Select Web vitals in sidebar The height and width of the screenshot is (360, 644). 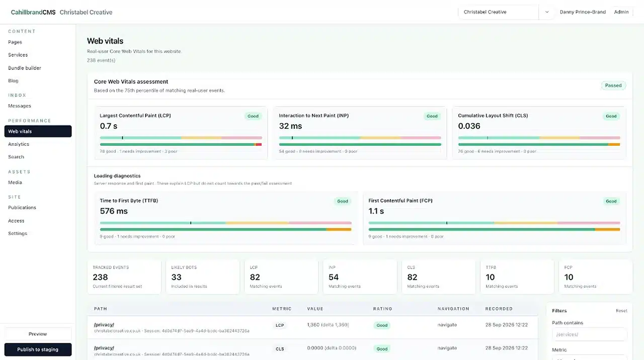click(38, 131)
